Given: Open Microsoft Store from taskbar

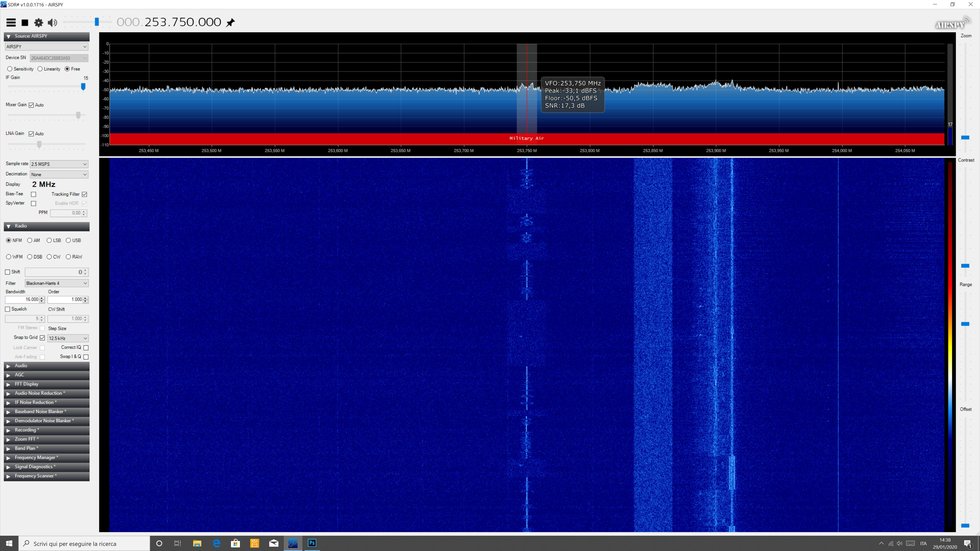Looking at the screenshot, I should [236, 543].
